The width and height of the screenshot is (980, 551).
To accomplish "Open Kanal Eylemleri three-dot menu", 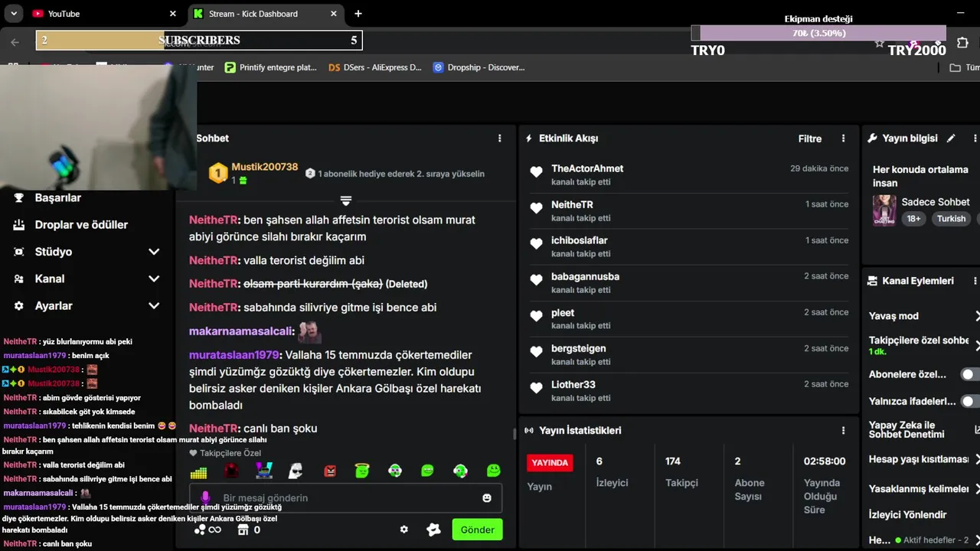I will click(975, 281).
